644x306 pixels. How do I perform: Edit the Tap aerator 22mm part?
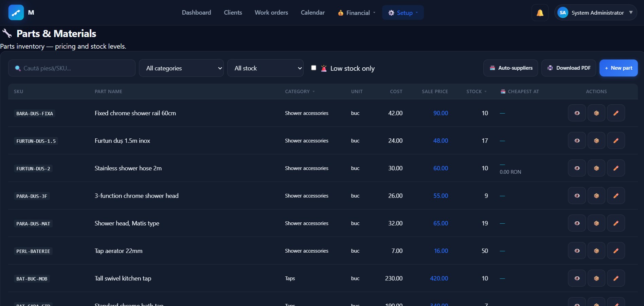coord(616,251)
